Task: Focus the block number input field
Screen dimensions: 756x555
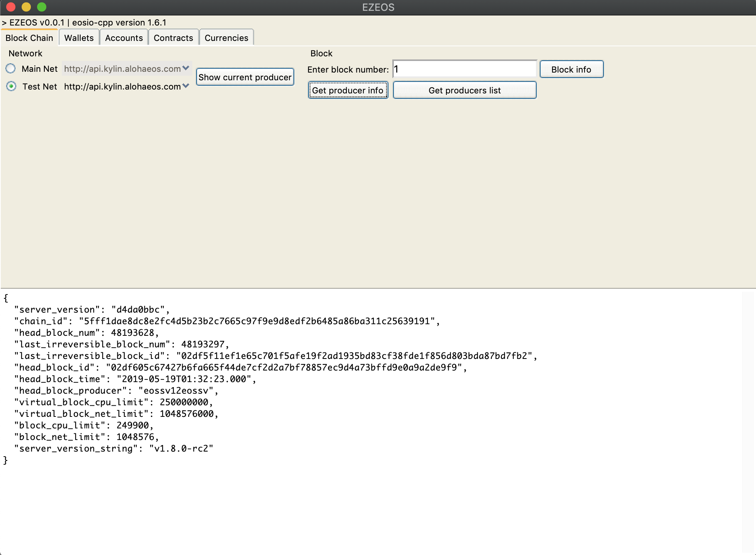Action: click(x=464, y=69)
